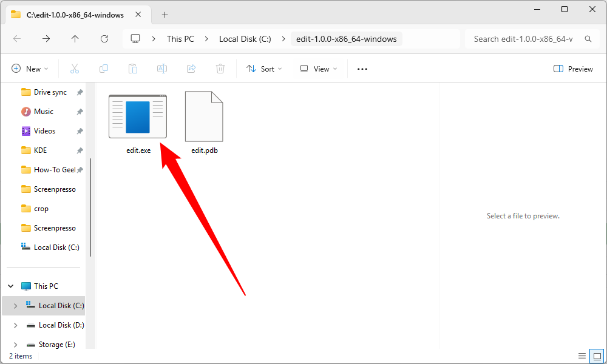Screen dimensions: 607x364
Task: Go back using the Back arrow
Action: point(17,39)
